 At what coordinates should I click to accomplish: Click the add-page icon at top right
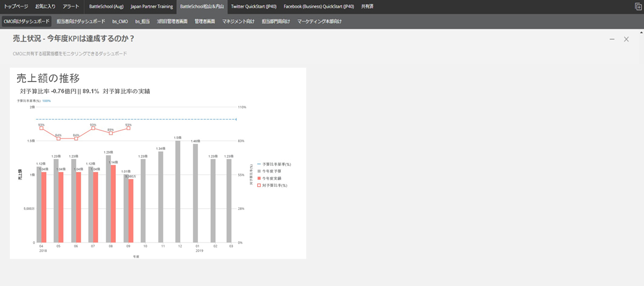pos(637,7)
